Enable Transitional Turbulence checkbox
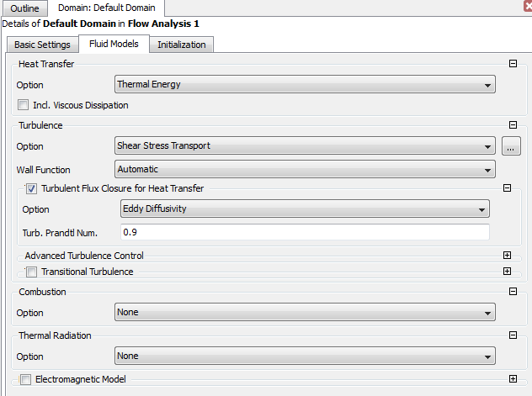The image size is (532, 396). click(32, 272)
